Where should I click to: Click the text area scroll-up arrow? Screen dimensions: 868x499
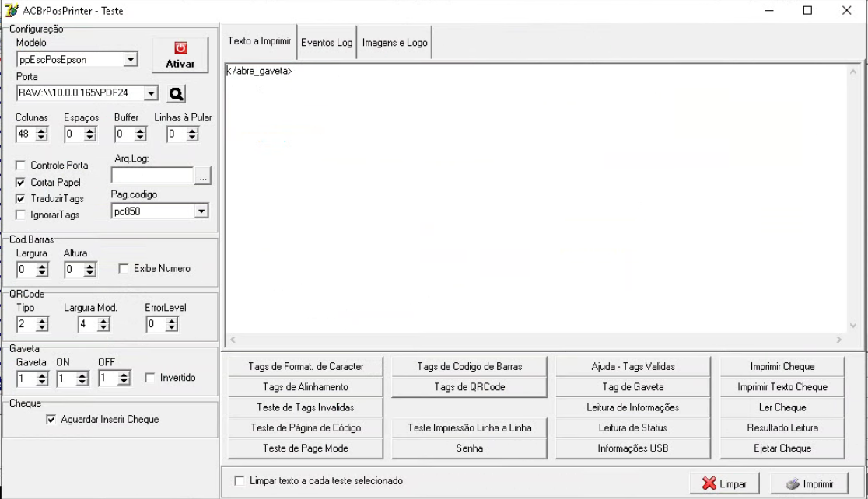click(x=853, y=72)
